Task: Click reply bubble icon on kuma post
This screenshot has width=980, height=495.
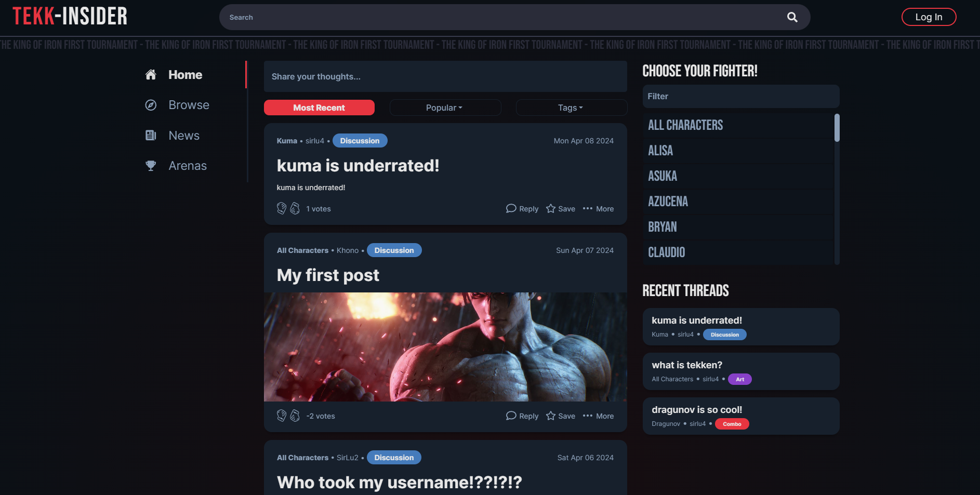Action: click(x=511, y=208)
